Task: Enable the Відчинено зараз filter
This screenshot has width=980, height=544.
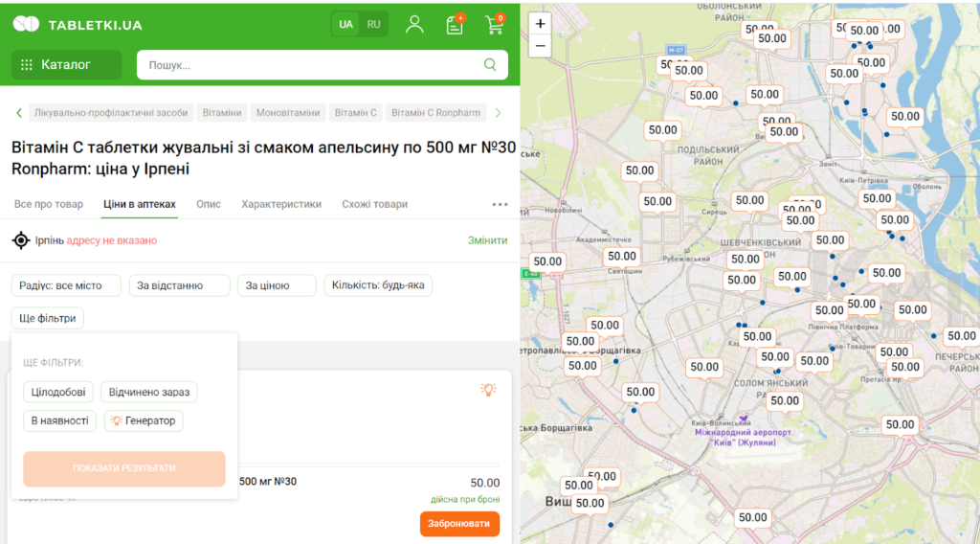Action: click(148, 392)
